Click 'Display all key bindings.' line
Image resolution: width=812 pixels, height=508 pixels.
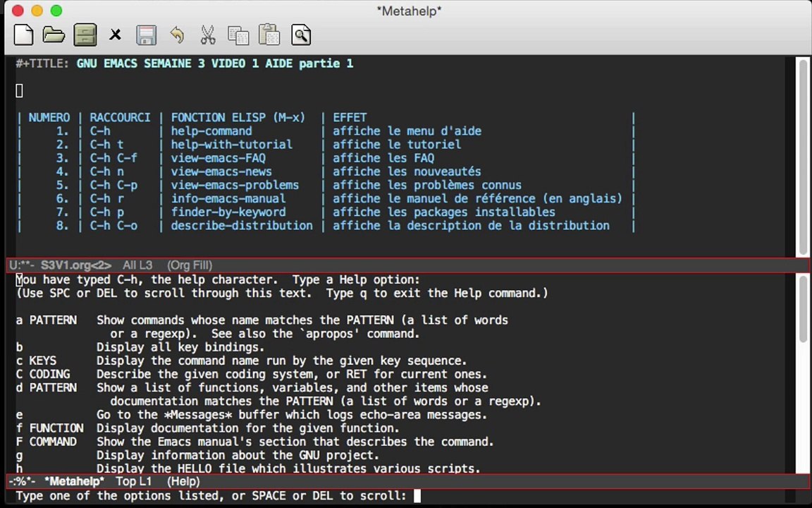click(x=180, y=347)
